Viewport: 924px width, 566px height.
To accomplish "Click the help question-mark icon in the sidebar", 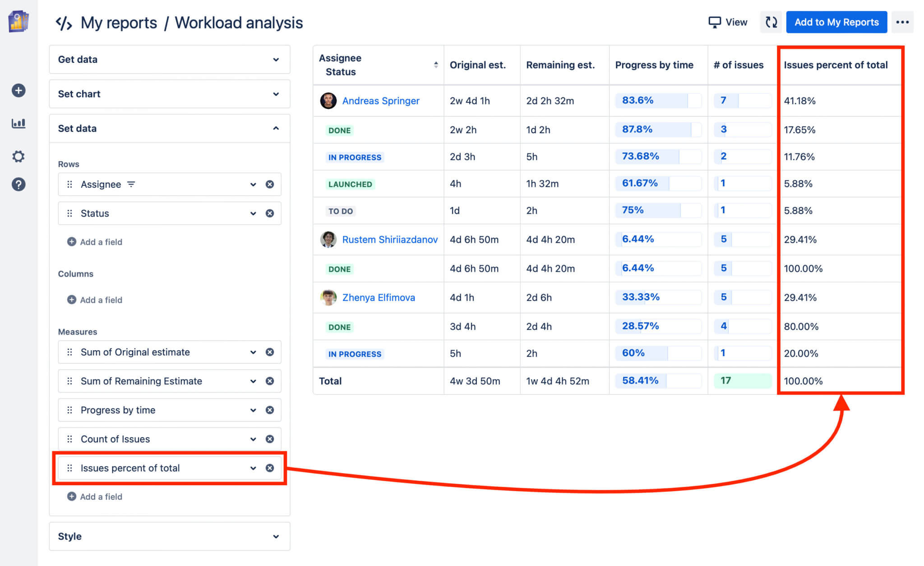I will click(x=18, y=184).
